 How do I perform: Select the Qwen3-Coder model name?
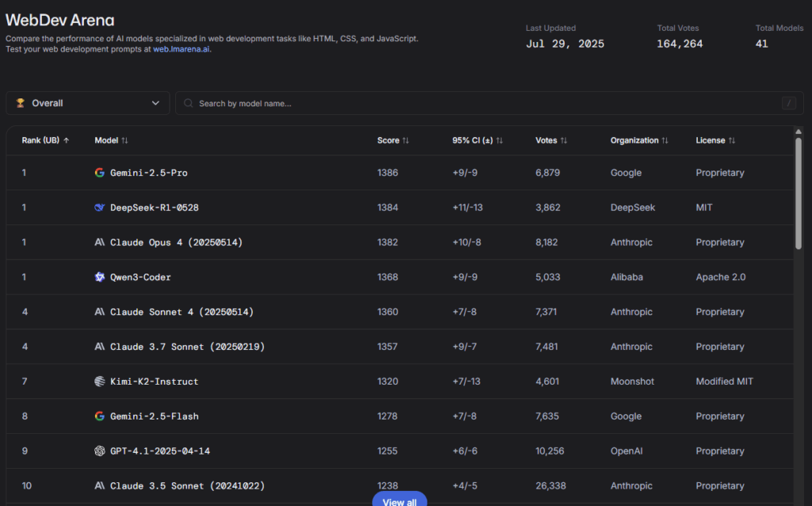click(x=140, y=277)
